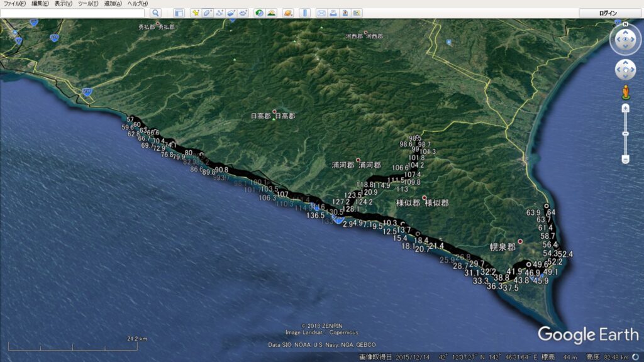Click the print icon in toolbar
This screenshot has height=362, width=644.
point(333,13)
